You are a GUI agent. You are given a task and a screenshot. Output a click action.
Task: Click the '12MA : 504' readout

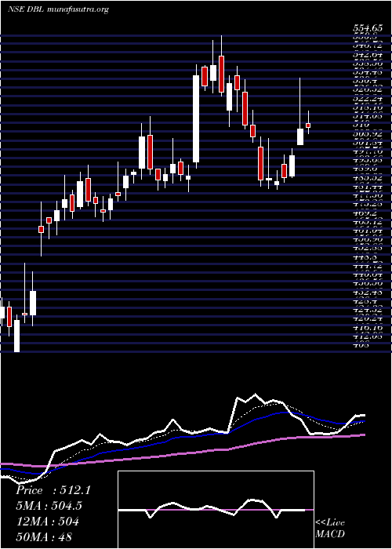[x=47, y=522]
